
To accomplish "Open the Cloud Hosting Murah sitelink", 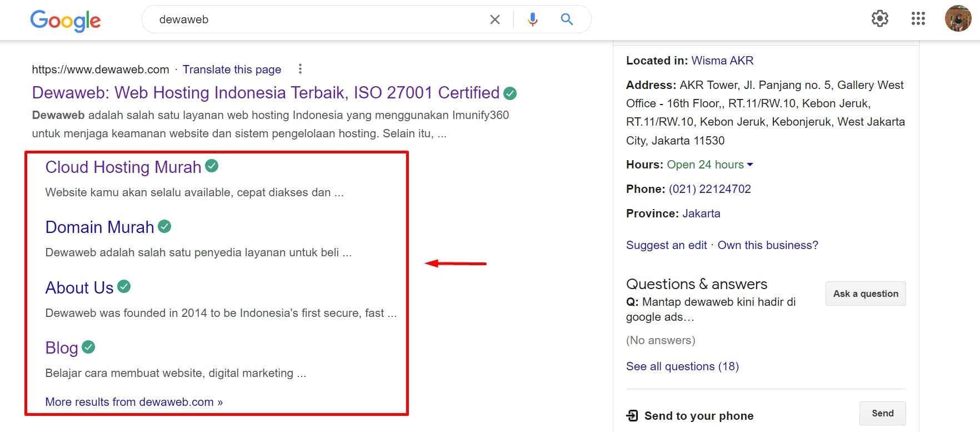I will (123, 167).
